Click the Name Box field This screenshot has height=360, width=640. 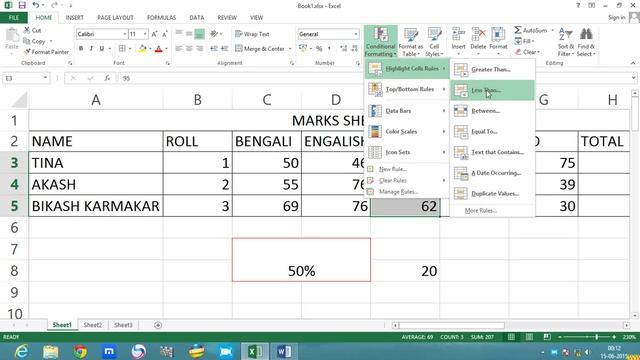point(26,78)
